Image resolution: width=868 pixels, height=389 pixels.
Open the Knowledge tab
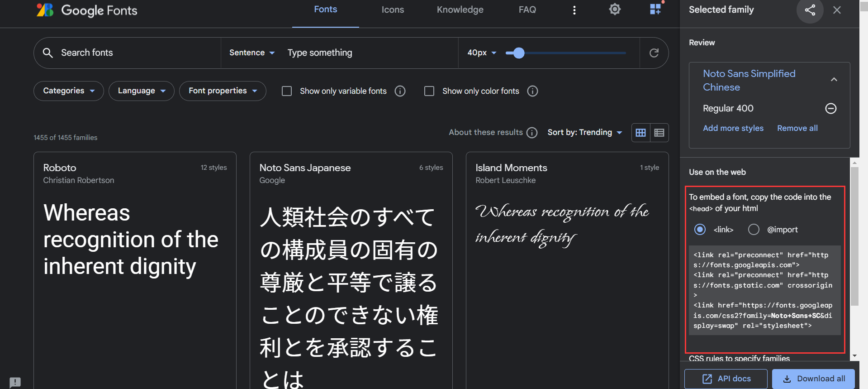click(x=460, y=10)
